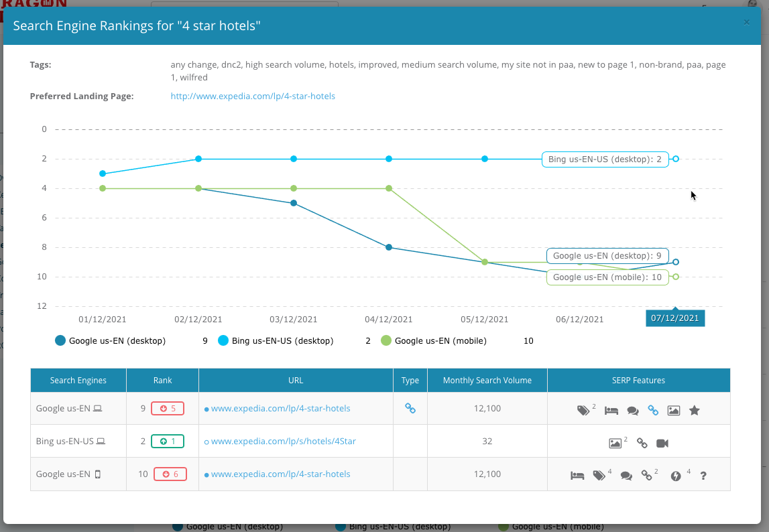Click the red rank change badge showing 5

point(167,408)
